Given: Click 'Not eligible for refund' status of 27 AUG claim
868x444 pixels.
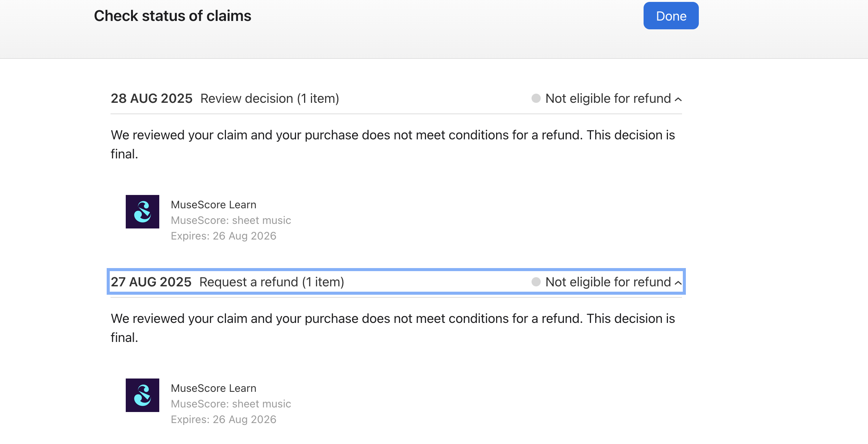Looking at the screenshot, I should [x=608, y=282].
